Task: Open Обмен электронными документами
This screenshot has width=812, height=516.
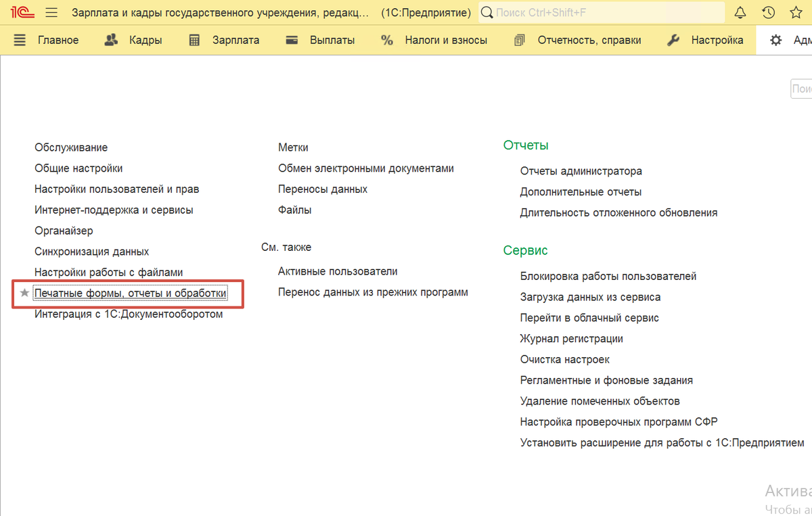Action: (366, 168)
